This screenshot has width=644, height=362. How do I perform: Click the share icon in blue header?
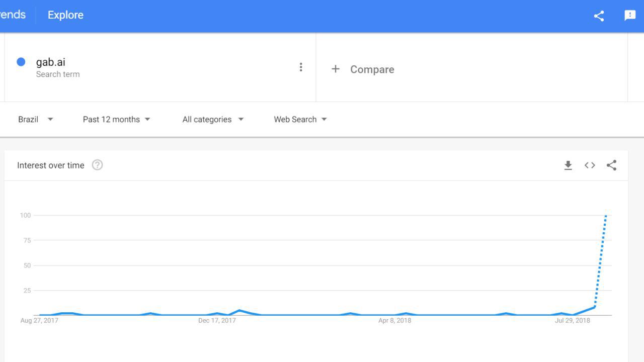click(599, 16)
